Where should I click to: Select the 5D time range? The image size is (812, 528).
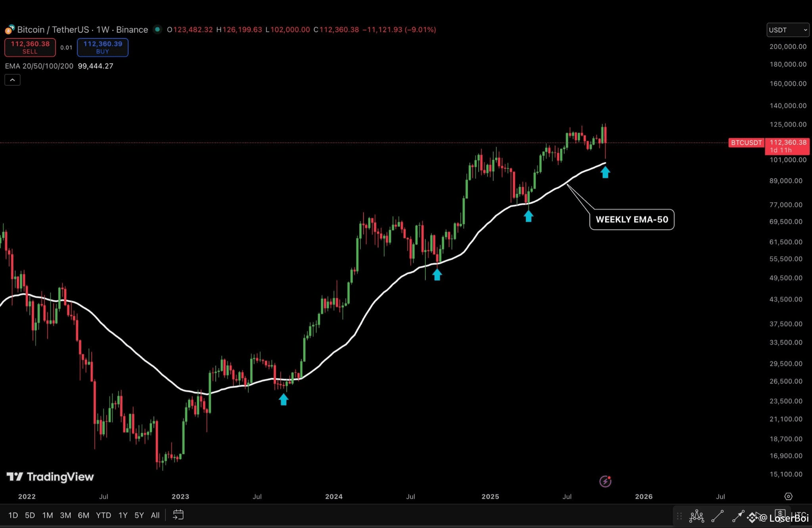[30, 515]
